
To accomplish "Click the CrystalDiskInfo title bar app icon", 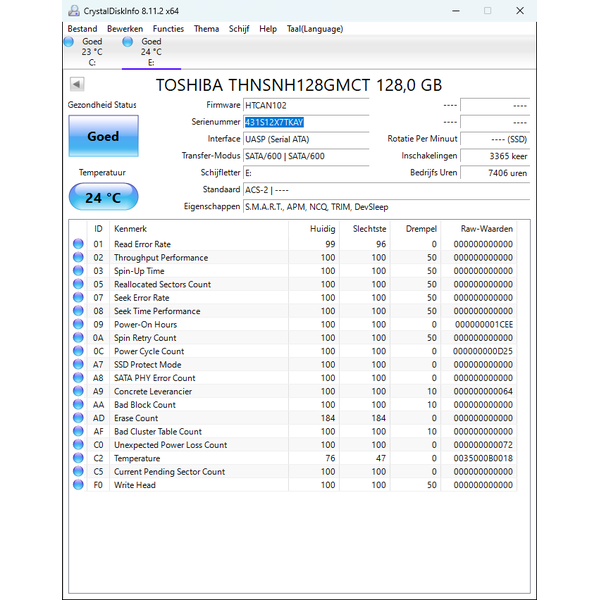I will point(73,11).
